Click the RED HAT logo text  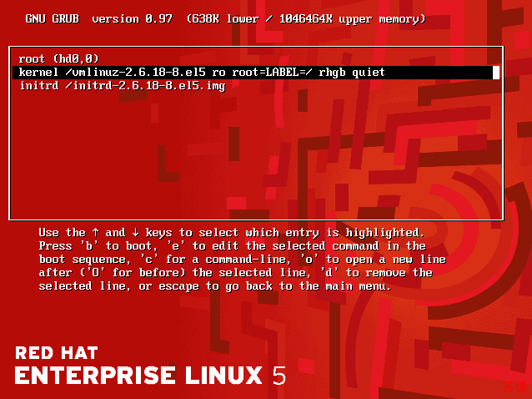pos(57,353)
